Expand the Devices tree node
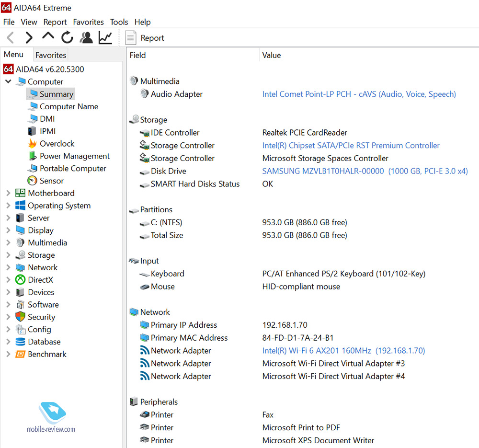 coord(8,292)
